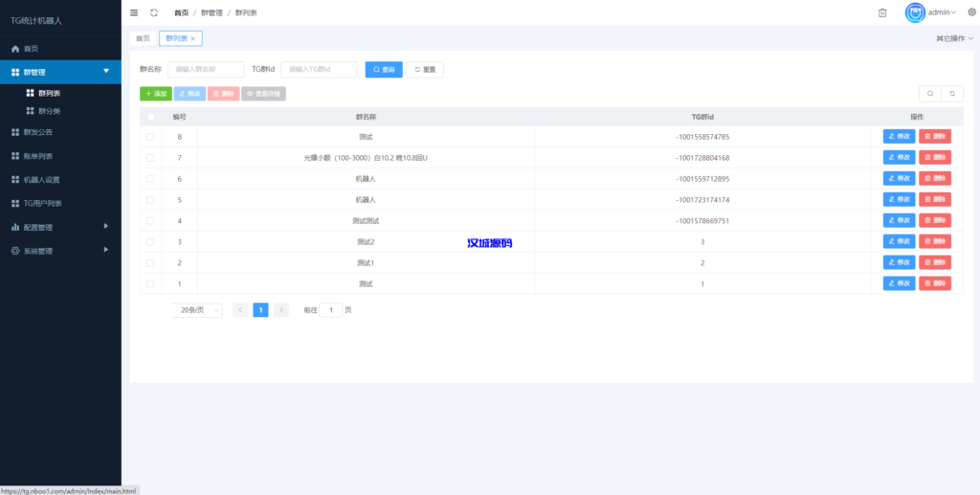Open the 其它操作 dropdown
This screenshot has height=495, width=980.
pos(954,38)
